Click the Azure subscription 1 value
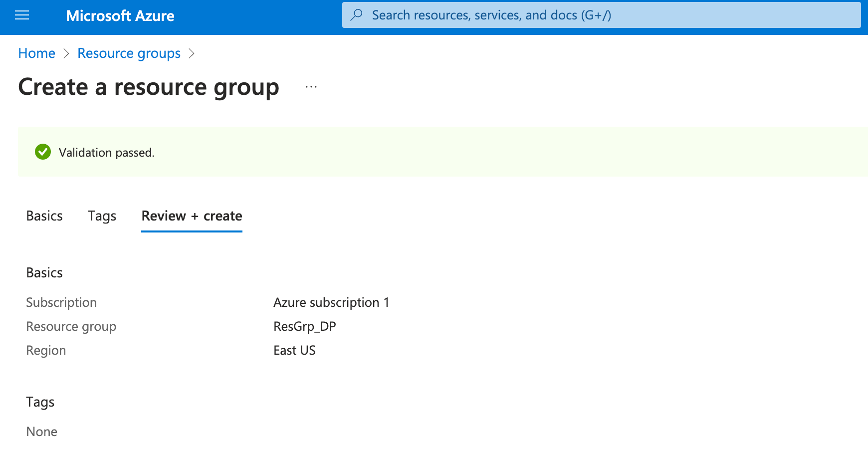Screen dimensions: 868x450 point(331,302)
